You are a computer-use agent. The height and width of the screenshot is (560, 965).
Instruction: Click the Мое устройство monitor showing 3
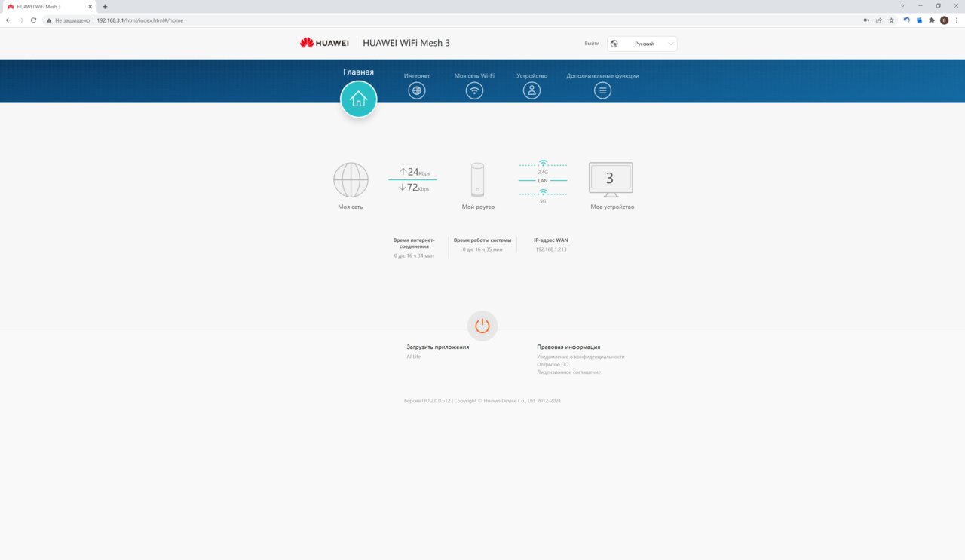click(611, 179)
